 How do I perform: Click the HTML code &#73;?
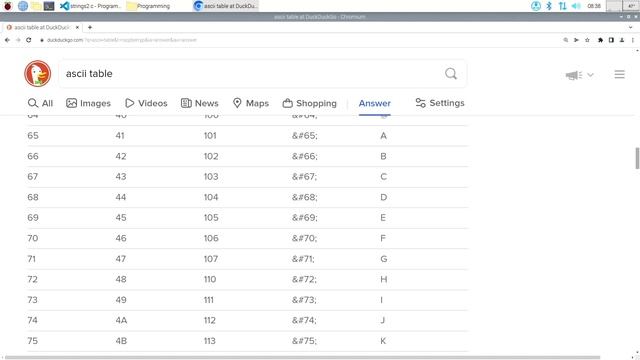pos(304,300)
